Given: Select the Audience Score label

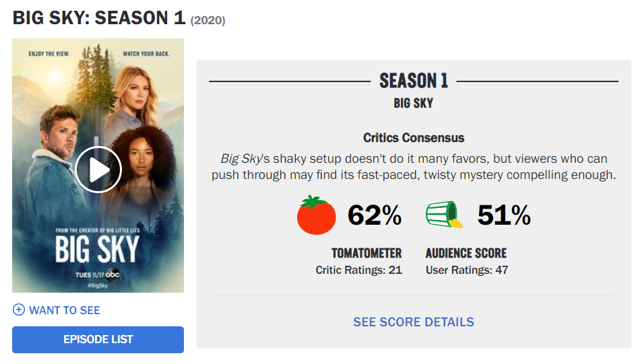Looking at the screenshot, I should [466, 253].
